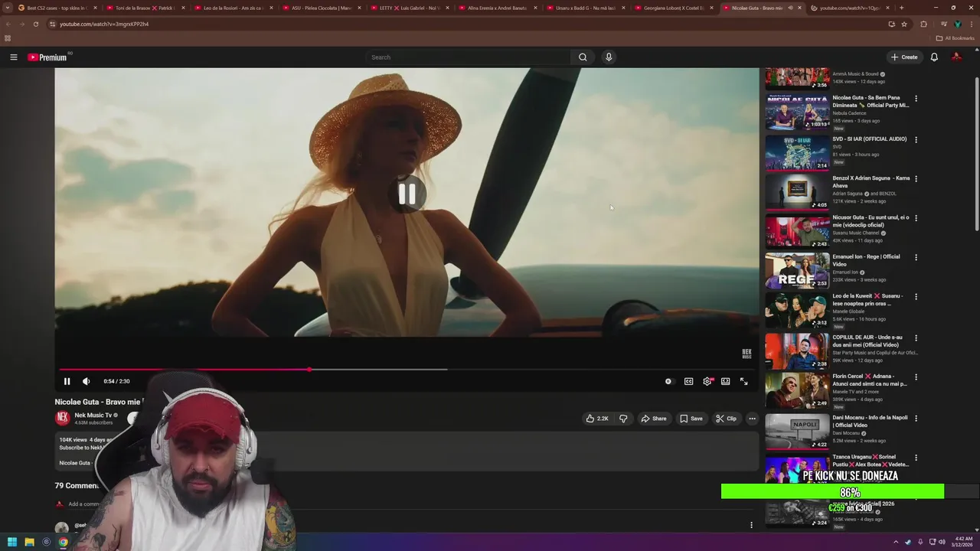The width and height of the screenshot is (980, 551).
Task: Click the search magnifier button
Action: tap(583, 57)
